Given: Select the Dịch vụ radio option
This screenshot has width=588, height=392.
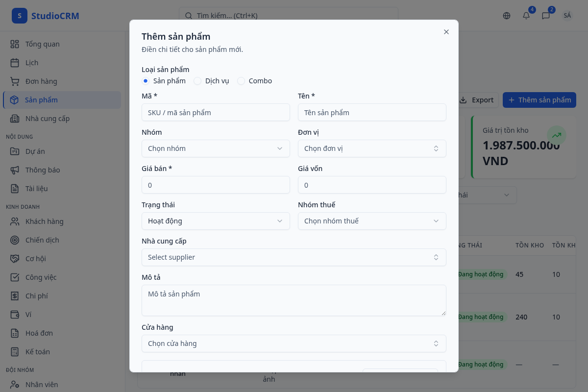Looking at the screenshot, I should pyautogui.click(x=197, y=81).
